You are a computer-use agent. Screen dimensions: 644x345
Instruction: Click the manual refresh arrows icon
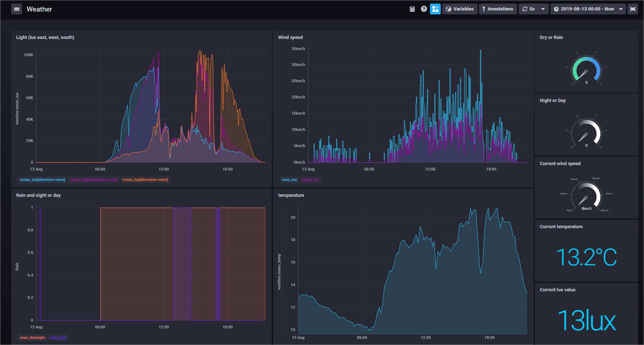tap(525, 9)
